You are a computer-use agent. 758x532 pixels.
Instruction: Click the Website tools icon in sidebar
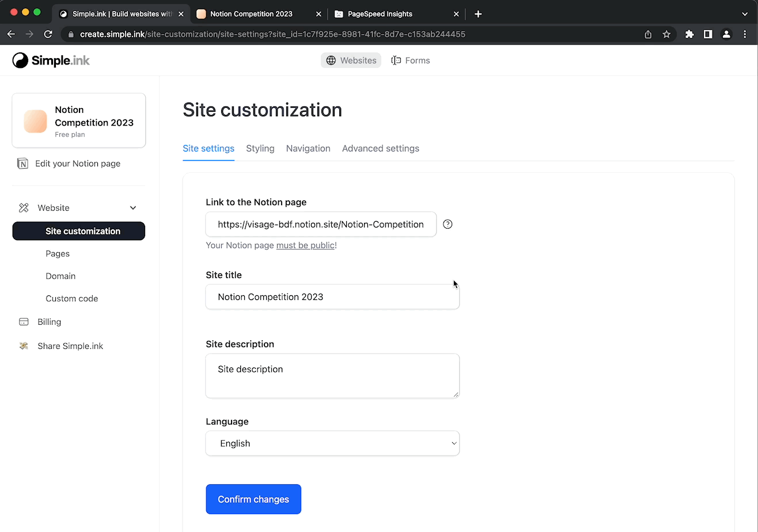point(24,208)
